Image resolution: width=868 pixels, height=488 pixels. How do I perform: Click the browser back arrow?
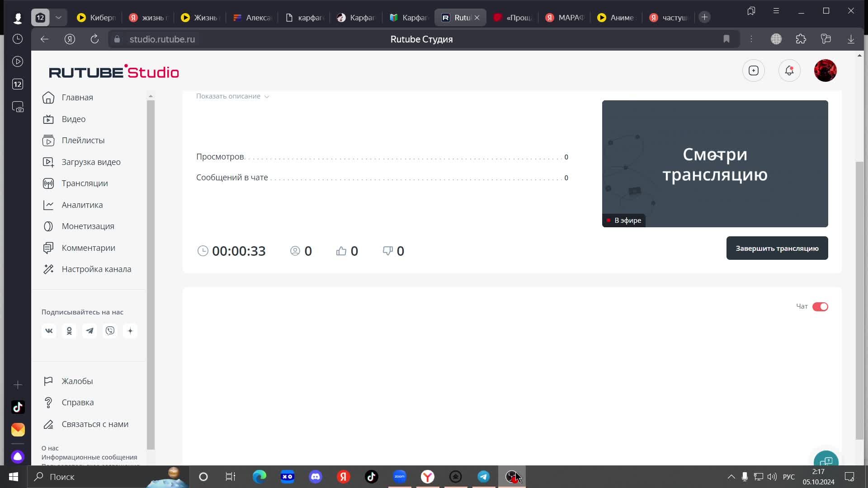[44, 39]
